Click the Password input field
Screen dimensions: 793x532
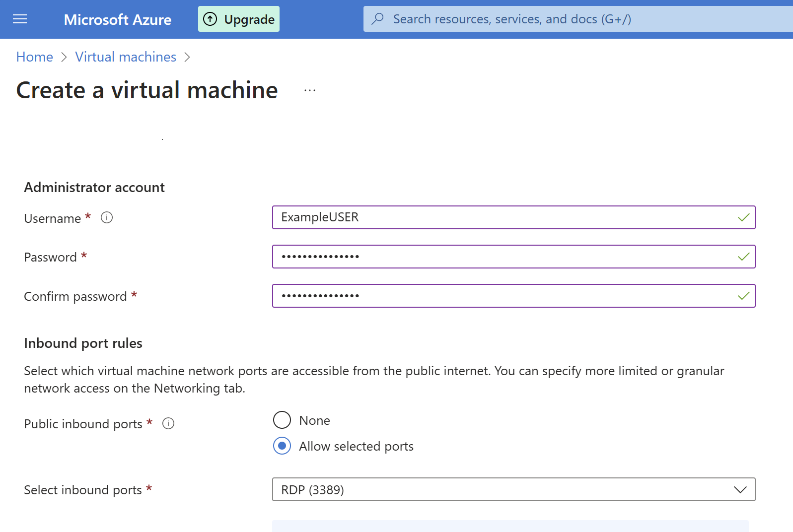[x=497, y=257]
